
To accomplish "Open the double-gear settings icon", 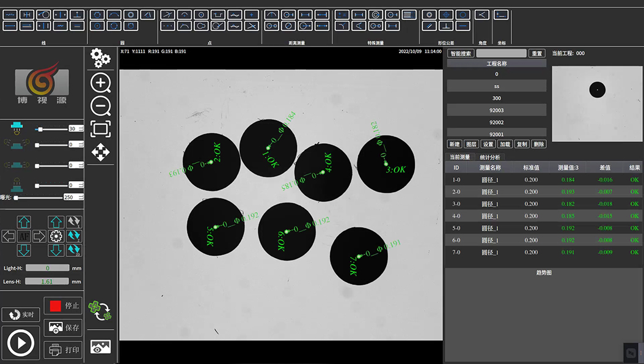I will 101,58.
